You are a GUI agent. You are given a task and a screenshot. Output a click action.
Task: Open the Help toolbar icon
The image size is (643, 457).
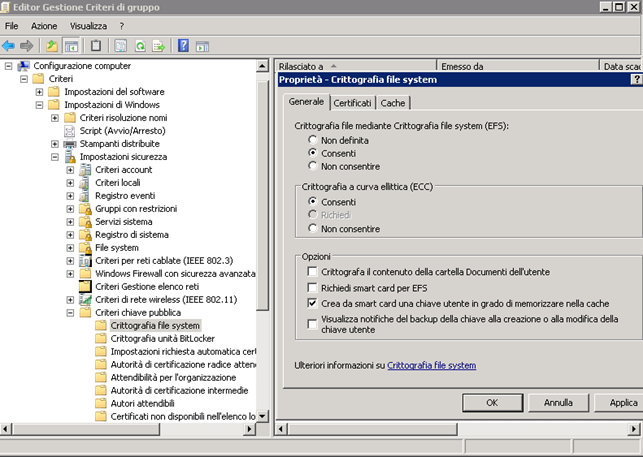pos(183,46)
